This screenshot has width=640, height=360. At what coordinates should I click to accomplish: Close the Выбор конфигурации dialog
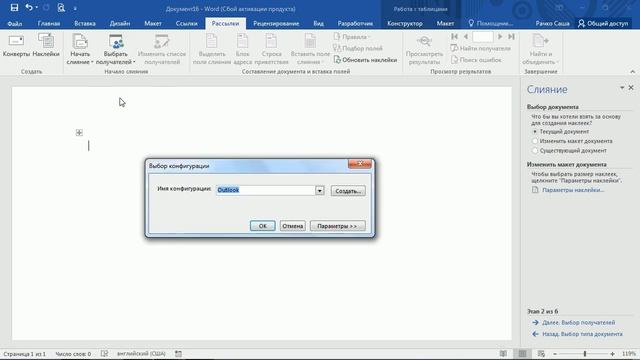click(x=360, y=164)
